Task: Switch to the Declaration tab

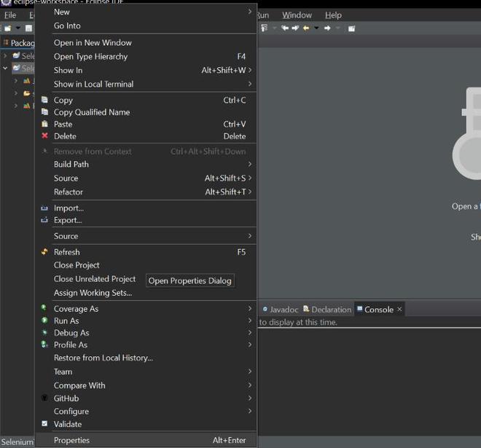Action: coord(331,310)
